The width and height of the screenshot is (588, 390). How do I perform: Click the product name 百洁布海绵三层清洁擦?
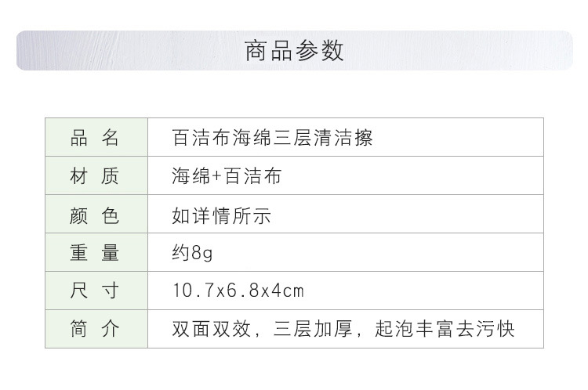pyautogui.click(x=272, y=139)
